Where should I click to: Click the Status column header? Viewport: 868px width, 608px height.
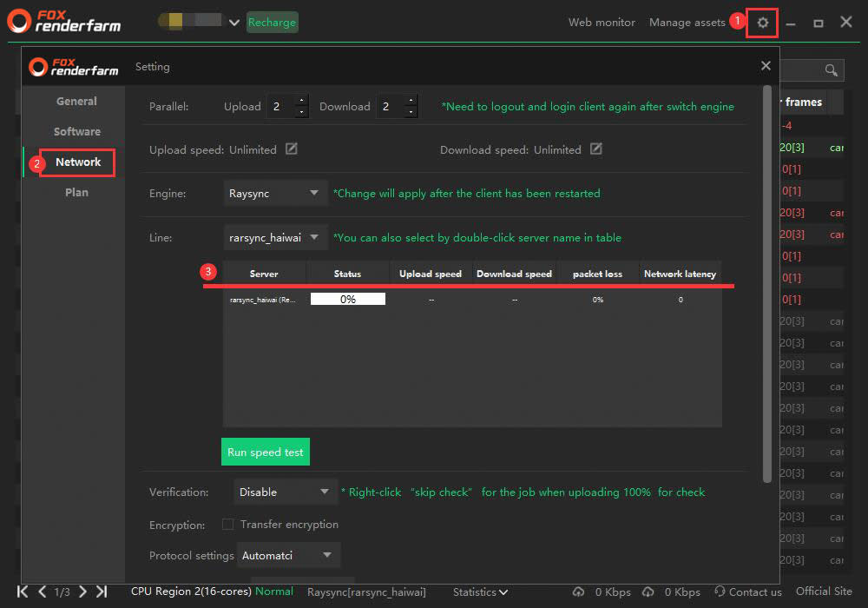coord(348,274)
